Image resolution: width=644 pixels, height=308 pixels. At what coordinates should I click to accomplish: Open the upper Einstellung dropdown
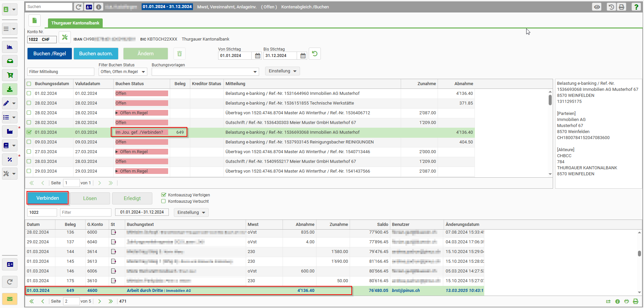pos(282,71)
